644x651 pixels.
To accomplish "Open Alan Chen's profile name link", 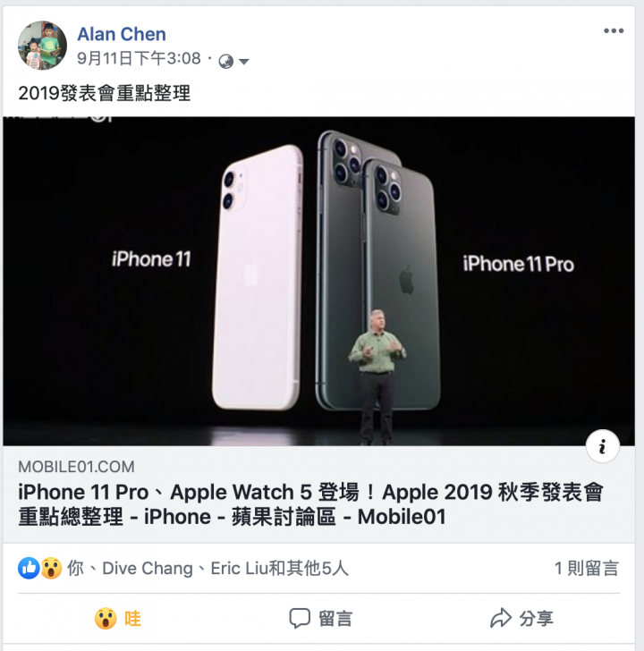I will (122, 34).
